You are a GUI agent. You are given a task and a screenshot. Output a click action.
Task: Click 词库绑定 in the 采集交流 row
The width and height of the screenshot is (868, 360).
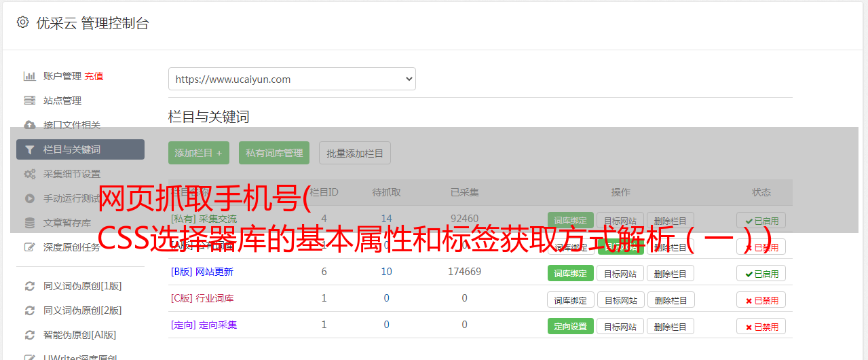tap(571, 220)
